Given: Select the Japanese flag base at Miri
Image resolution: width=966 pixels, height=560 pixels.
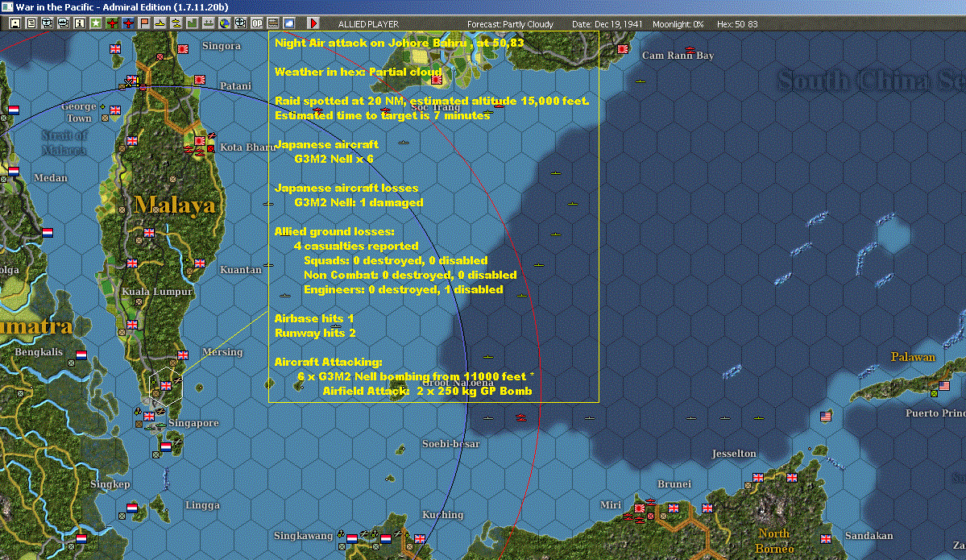Looking at the screenshot, I should (640, 508).
